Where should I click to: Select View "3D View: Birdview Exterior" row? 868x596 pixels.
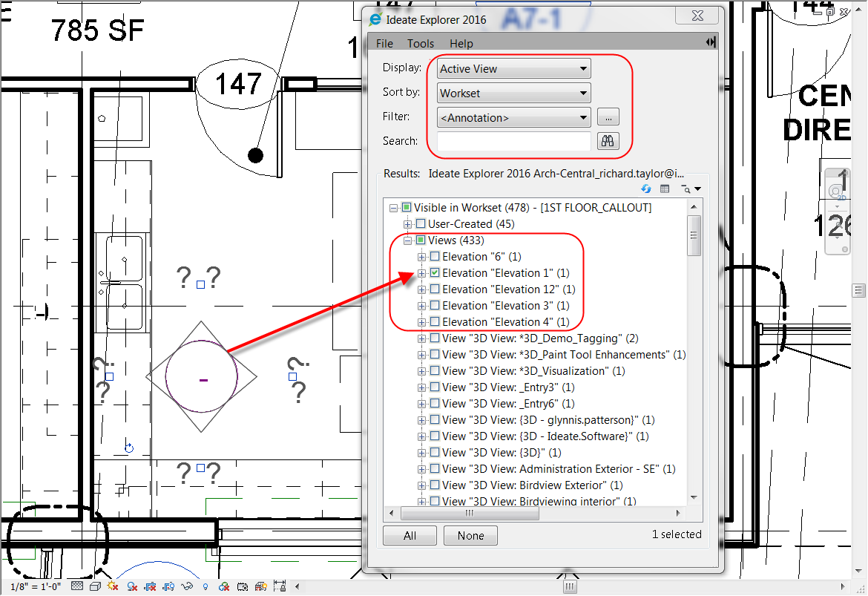tap(533, 485)
